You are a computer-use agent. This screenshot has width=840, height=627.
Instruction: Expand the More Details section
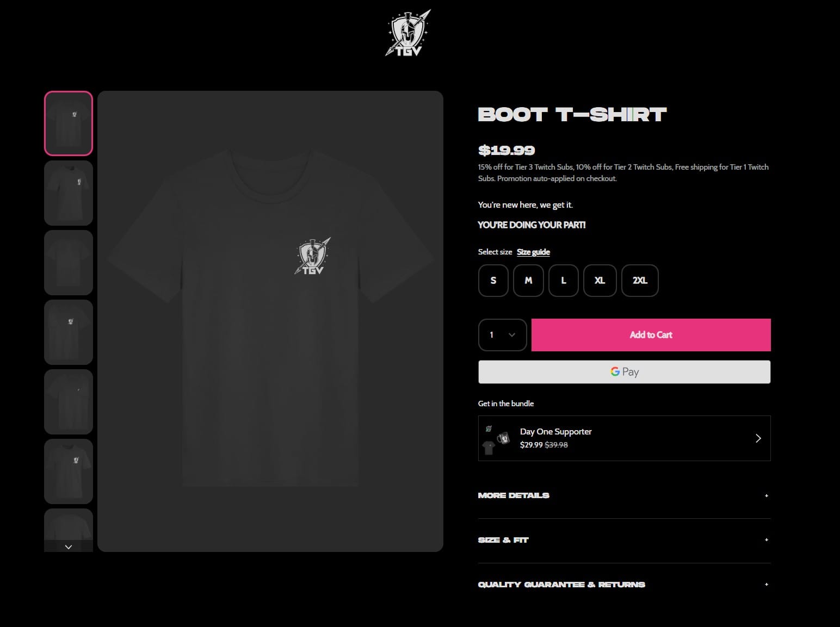point(624,495)
